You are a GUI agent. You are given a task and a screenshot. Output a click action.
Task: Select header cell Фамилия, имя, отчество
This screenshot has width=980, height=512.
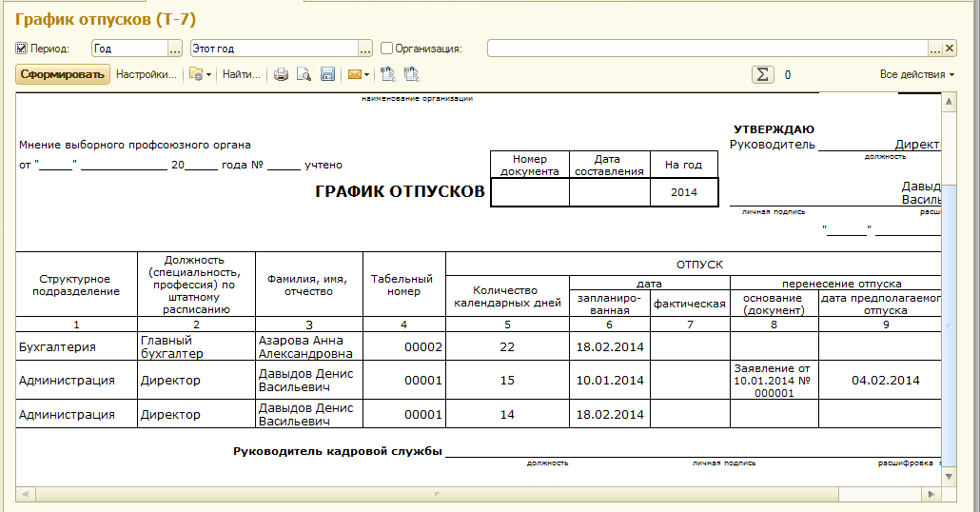pyautogui.click(x=309, y=286)
